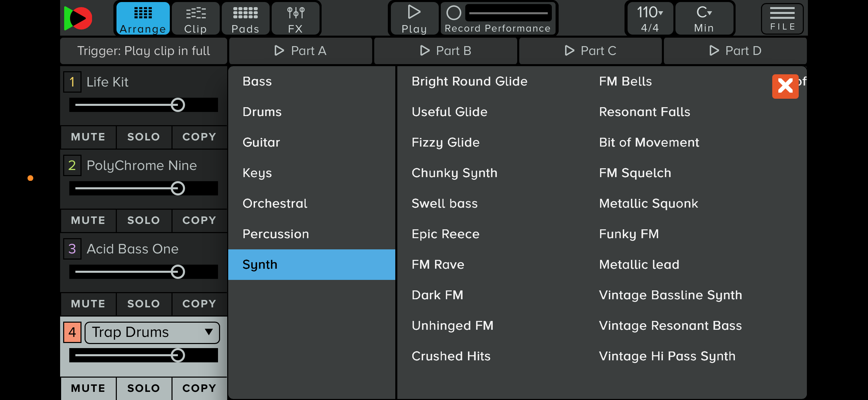Mute the Acid Bass One track

coord(88,304)
